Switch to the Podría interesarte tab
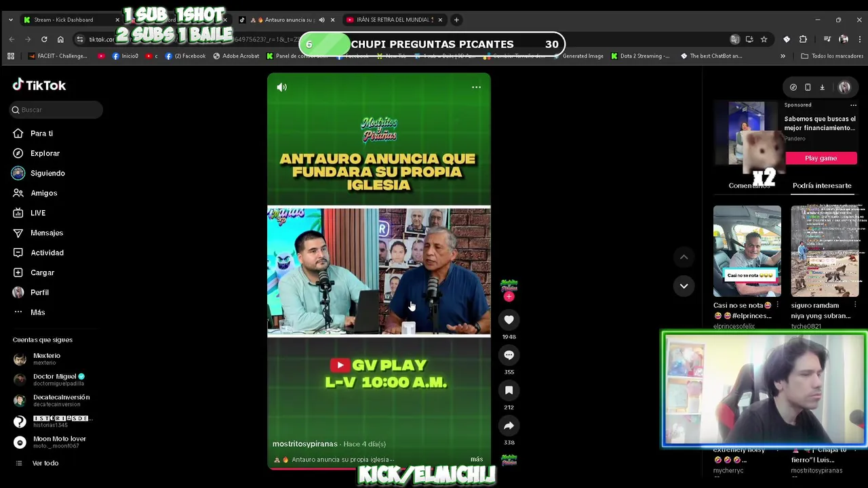 click(x=822, y=186)
